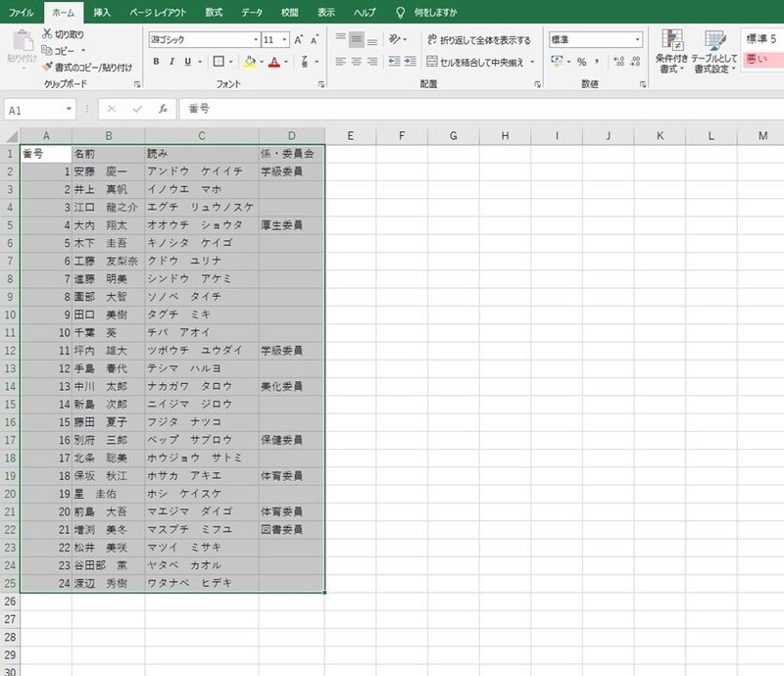Open the Copy dropdown arrow
The height and width of the screenshot is (676, 784).
pos(83,51)
